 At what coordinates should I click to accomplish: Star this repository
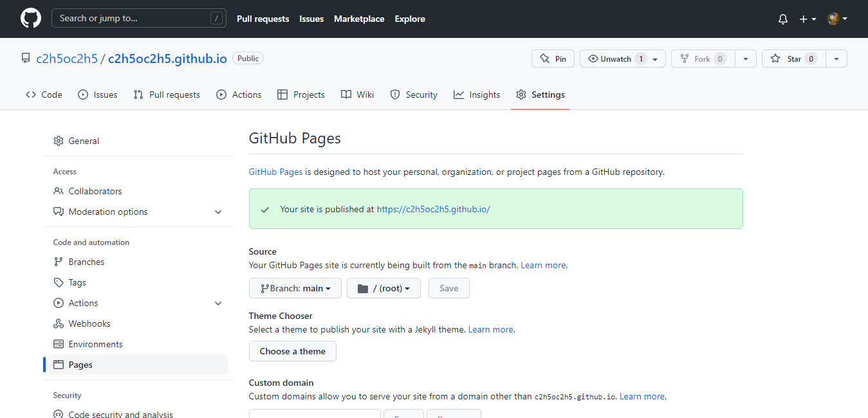pos(793,59)
